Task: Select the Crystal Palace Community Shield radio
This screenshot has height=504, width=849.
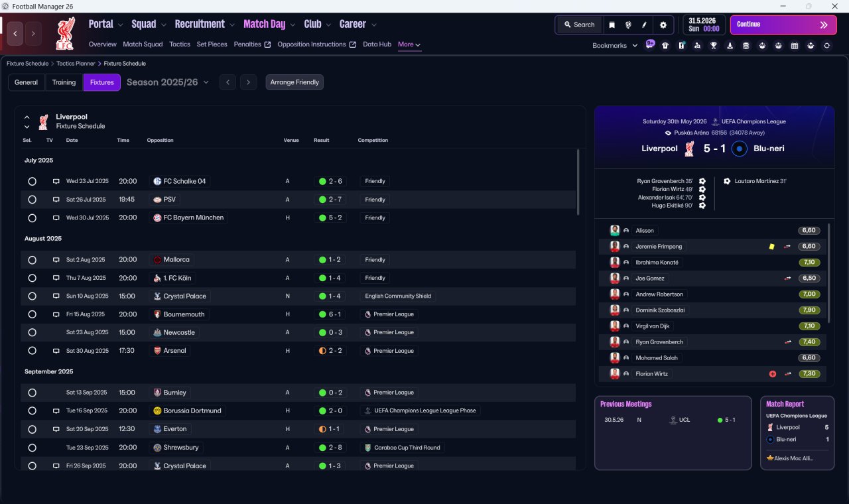Action: tap(32, 296)
